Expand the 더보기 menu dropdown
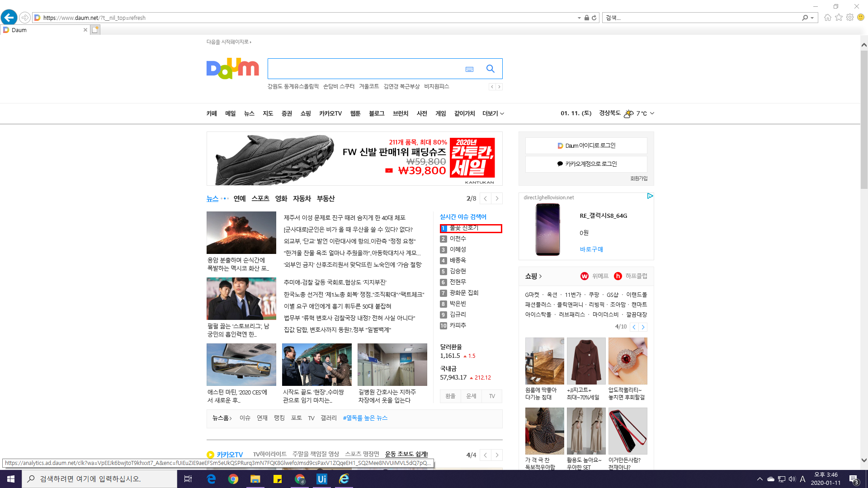 tap(493, 113)
